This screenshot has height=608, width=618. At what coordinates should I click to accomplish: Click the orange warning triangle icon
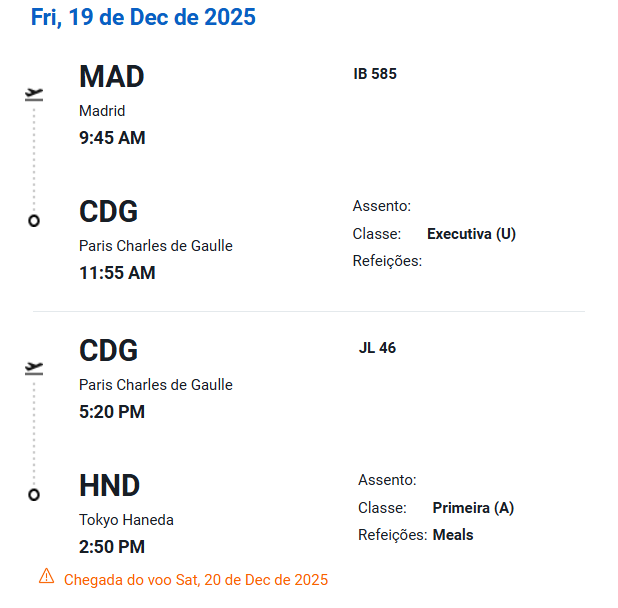46,576
